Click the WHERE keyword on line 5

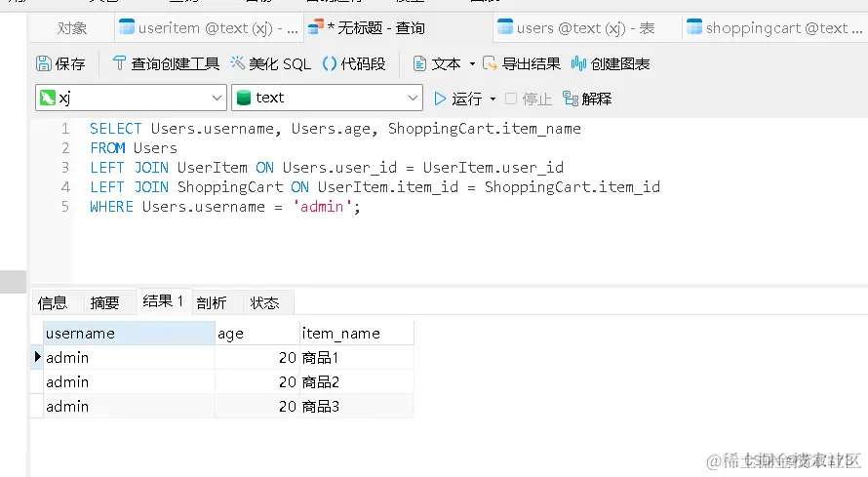point(111,207)
